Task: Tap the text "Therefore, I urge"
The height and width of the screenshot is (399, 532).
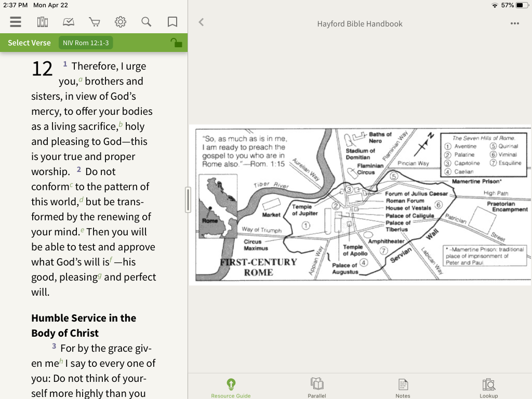Action: [109, 66]
